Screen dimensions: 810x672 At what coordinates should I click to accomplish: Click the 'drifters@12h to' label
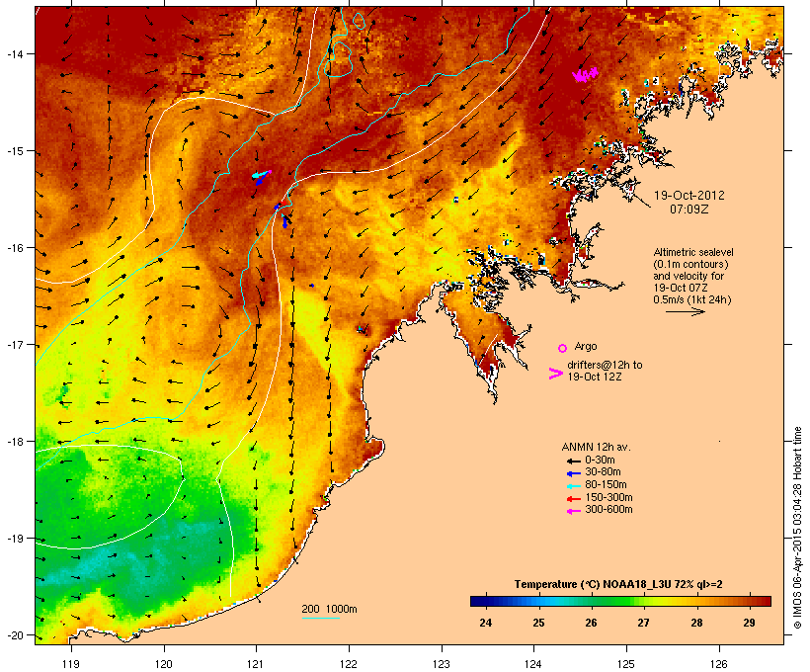(x=605, y=365)
